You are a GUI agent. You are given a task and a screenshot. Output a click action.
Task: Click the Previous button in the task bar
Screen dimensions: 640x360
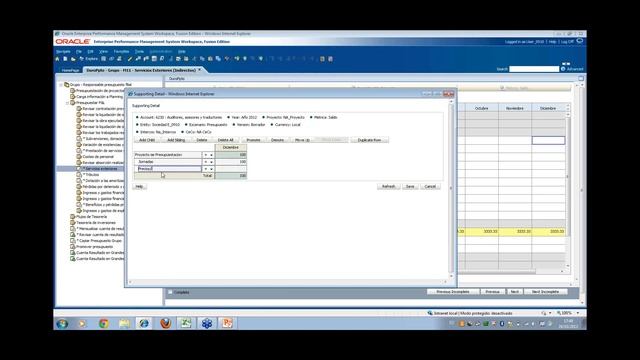(x=492, y=292)
